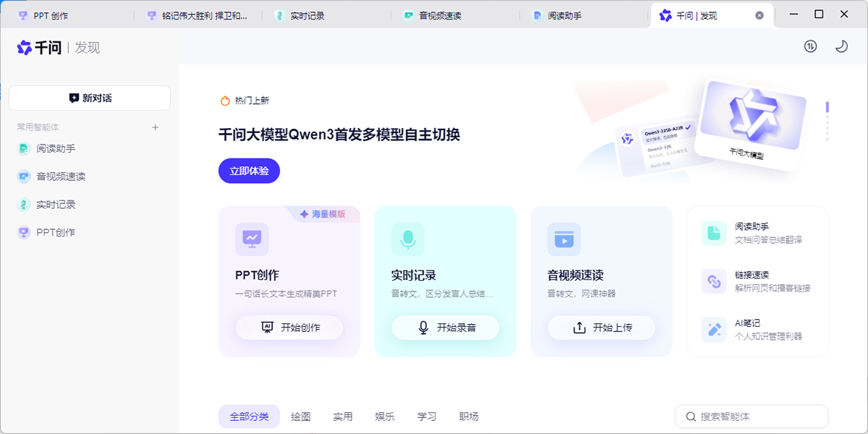Click 开始创作 in the PPT card
The height and width of the screenshot is (434, 868).
click(289, 328)
